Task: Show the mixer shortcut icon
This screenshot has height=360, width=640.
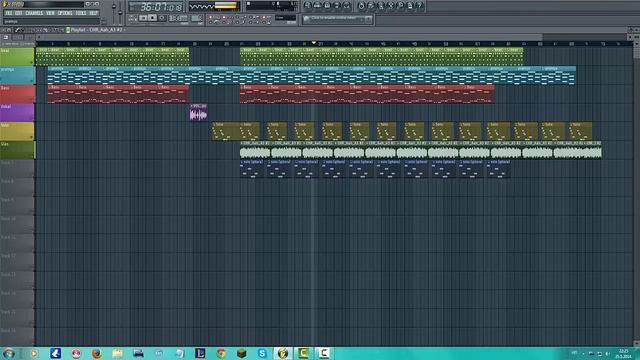Action: pos(347,5)
